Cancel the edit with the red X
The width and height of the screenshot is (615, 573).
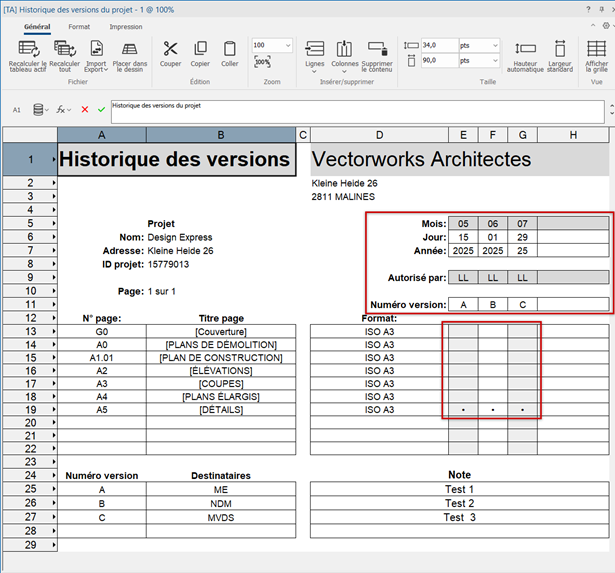click(x=85, y=109)
